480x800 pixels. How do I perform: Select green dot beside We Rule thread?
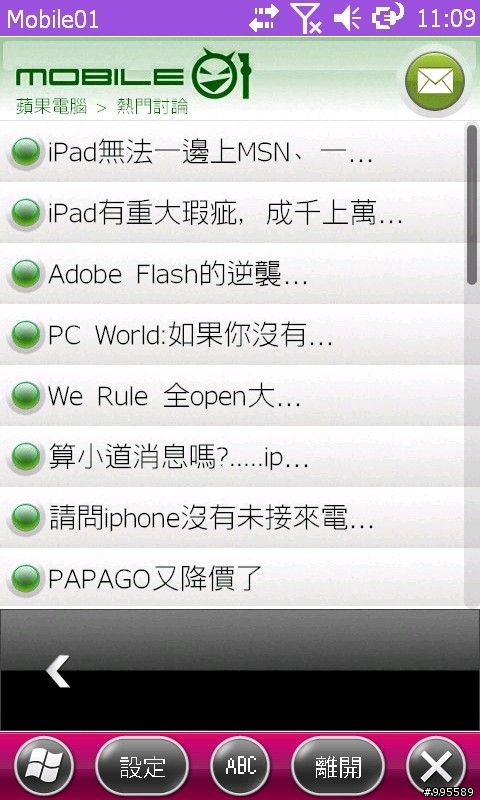(26, 396)
